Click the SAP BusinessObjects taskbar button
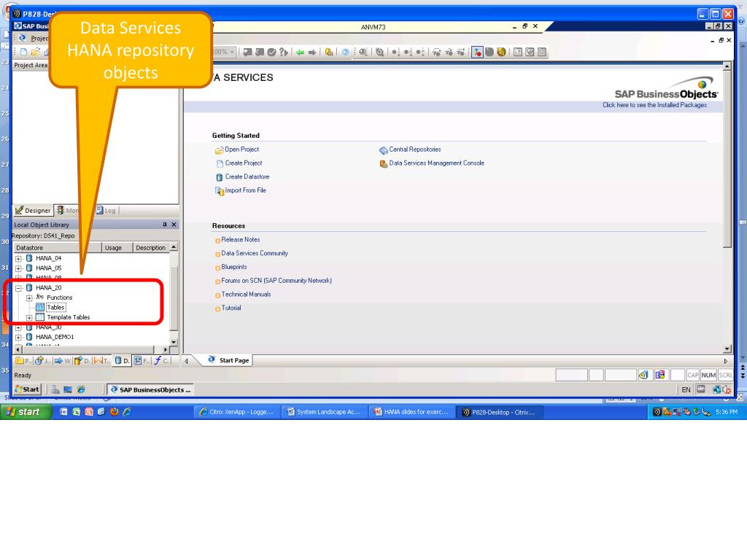 pos(150,390)
